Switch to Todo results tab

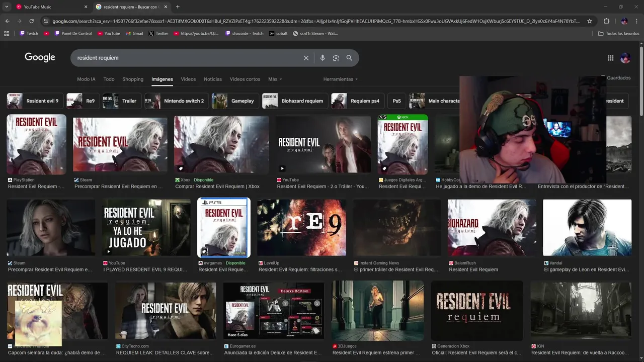tap(109, 79)
